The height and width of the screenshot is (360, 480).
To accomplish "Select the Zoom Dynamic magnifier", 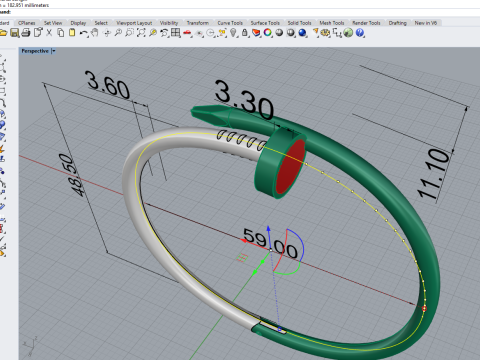I will click(x=118, y=33).
